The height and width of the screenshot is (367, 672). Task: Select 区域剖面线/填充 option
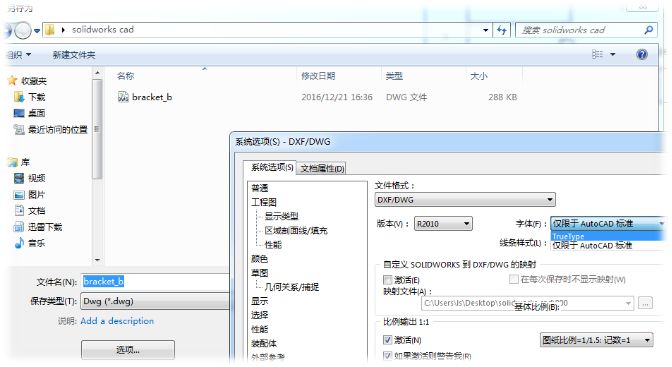(296, 231)
